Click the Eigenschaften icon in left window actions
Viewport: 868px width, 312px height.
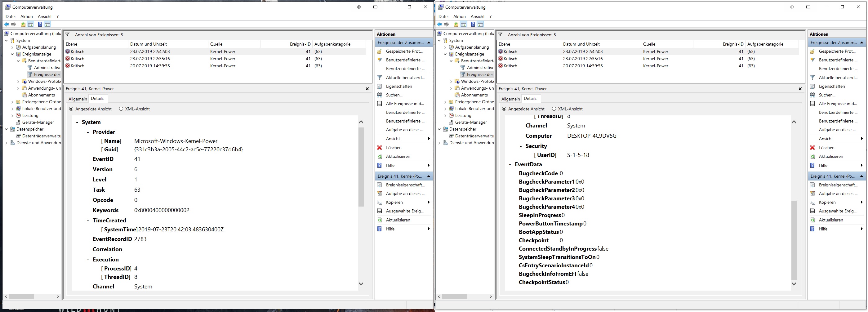[379, 86]
